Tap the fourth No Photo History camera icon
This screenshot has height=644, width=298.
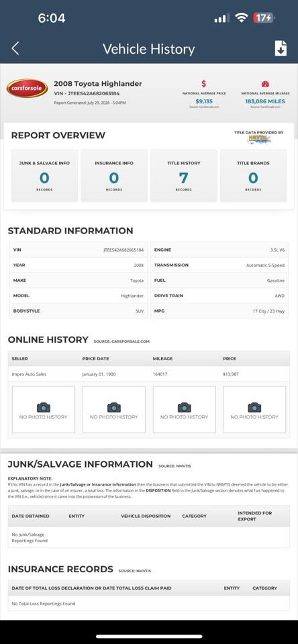254,407
